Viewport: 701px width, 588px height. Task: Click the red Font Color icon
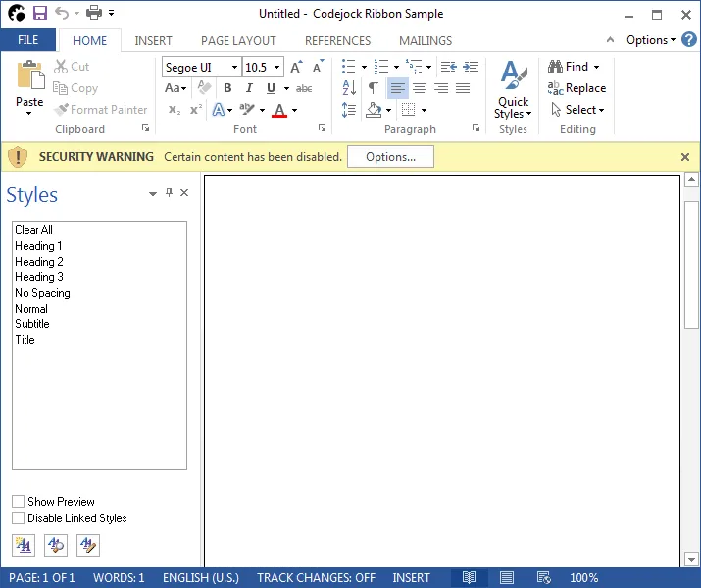[279, 110]
